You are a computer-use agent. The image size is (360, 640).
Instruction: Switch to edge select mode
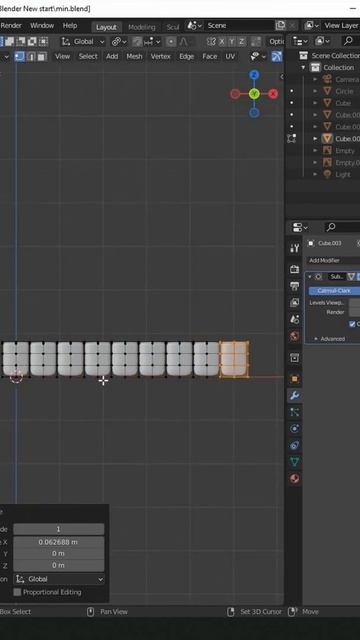tap(31, 56)
